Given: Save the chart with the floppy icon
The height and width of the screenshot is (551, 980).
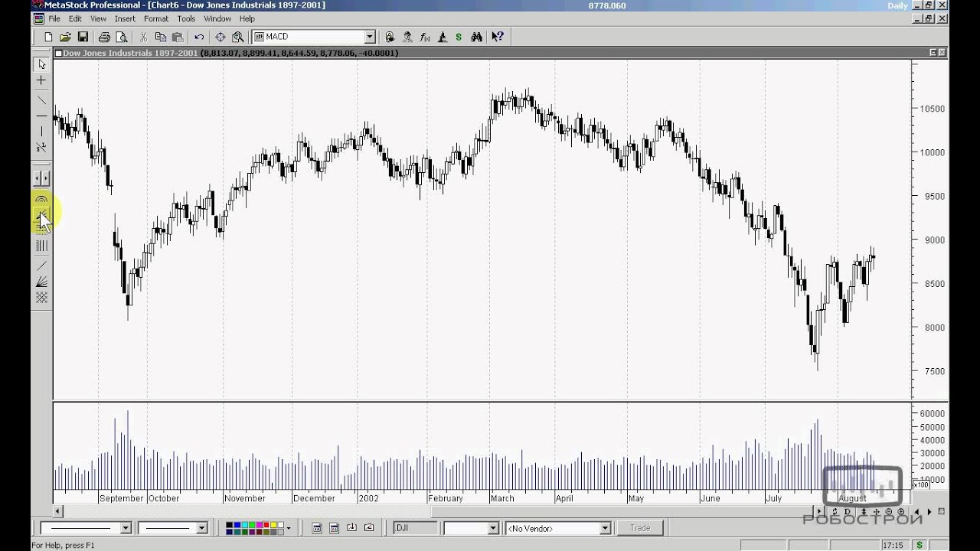Looking at the screenshot, I should [83, 37].
